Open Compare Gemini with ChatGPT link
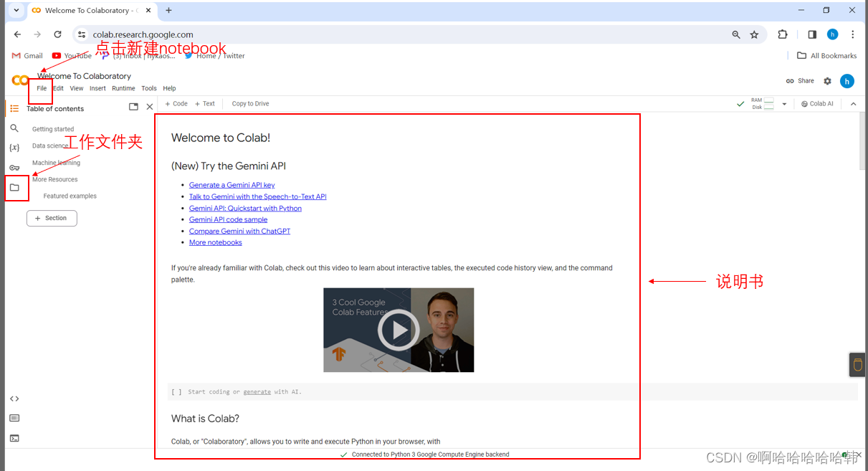This screenshot has width=868, height=471. (x=239, y=231)
